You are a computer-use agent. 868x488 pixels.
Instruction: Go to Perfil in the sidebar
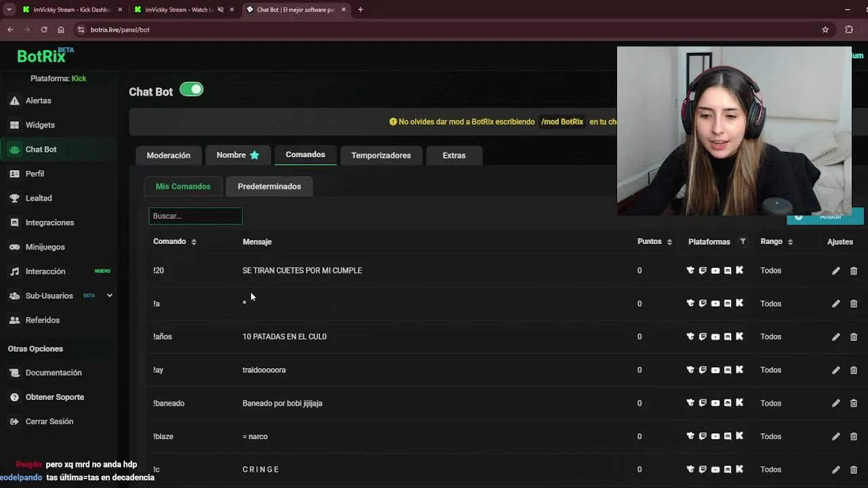[35, 174]
